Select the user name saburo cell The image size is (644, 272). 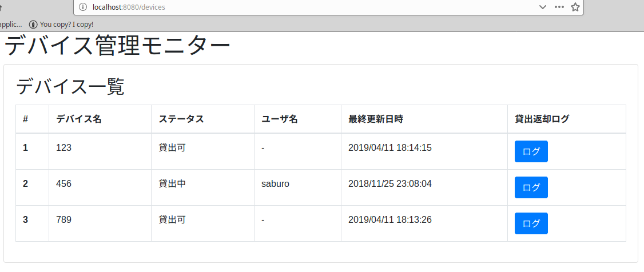276,184
